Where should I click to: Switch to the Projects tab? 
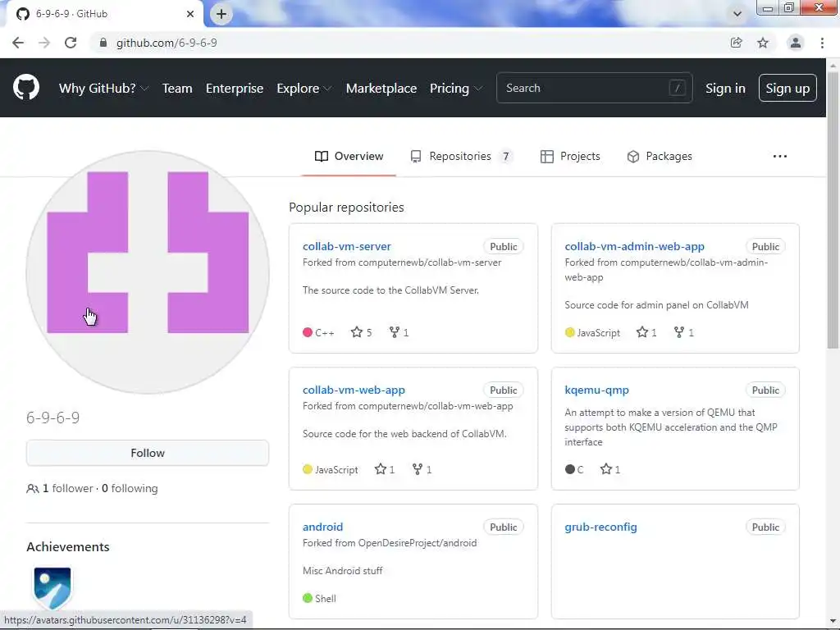[x=570, y=157]
